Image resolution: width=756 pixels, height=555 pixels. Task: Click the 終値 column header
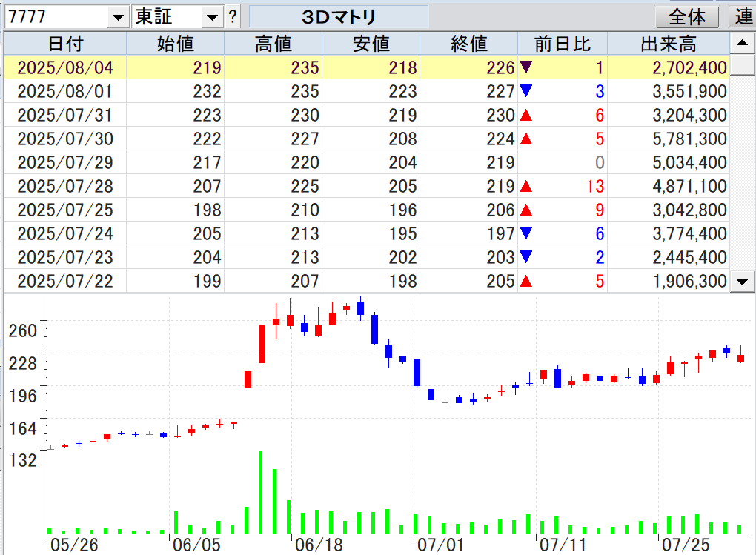[469, 44]
